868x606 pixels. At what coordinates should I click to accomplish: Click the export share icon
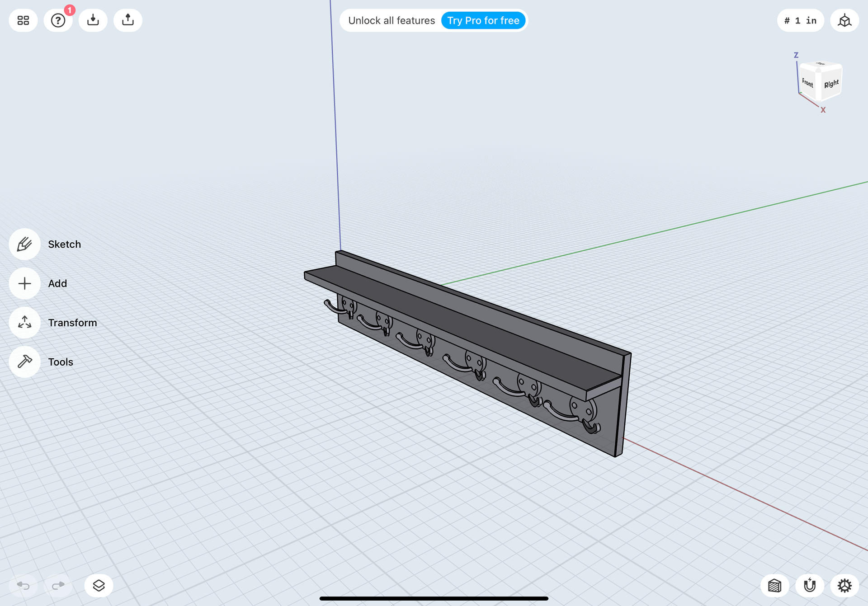click(128, 20)
